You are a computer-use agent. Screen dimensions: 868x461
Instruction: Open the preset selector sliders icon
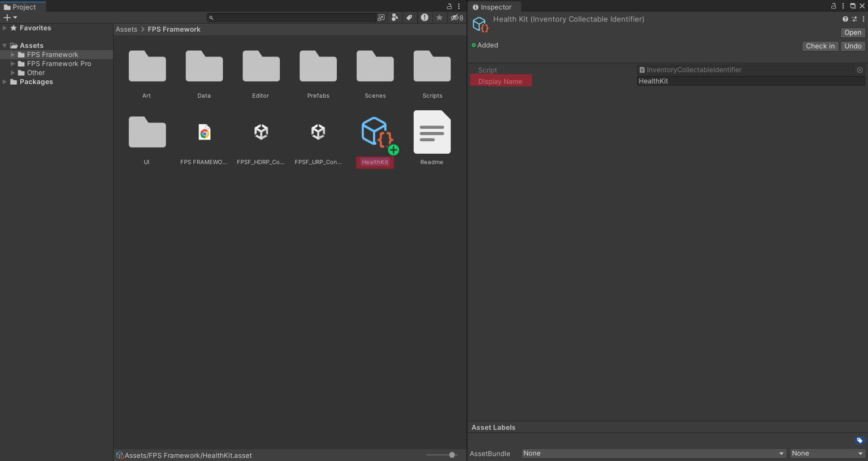tap(854, 19)
